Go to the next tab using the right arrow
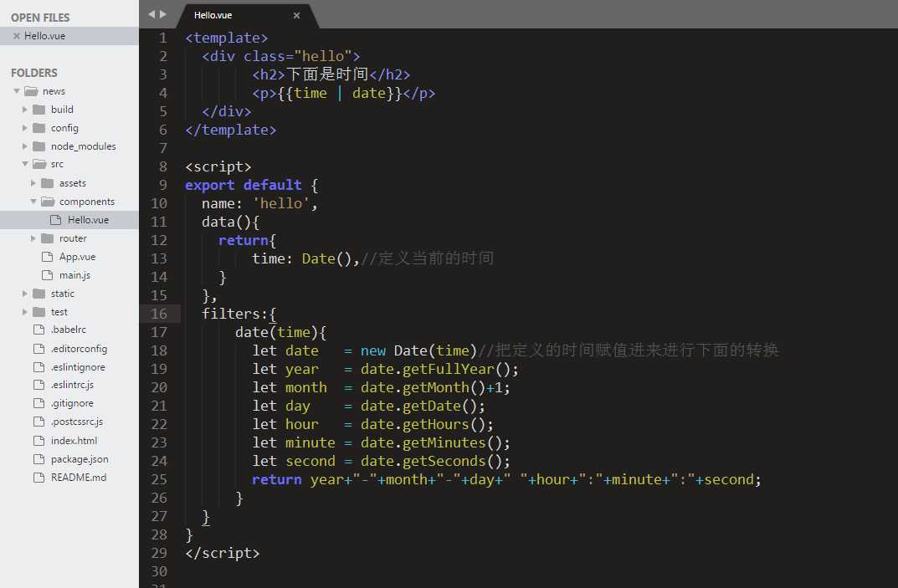This screenshot has width=898, height=588. [163, 14]
